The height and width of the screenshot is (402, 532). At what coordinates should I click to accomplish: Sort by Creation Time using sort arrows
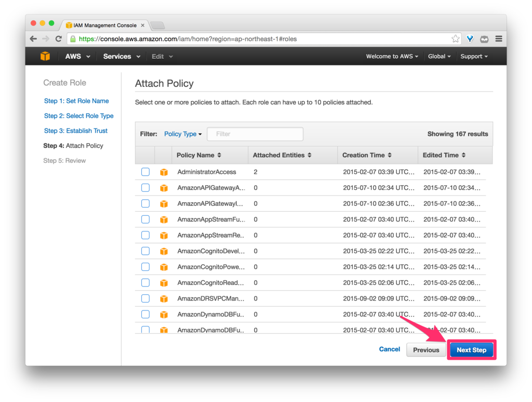(x=390, y=155)
